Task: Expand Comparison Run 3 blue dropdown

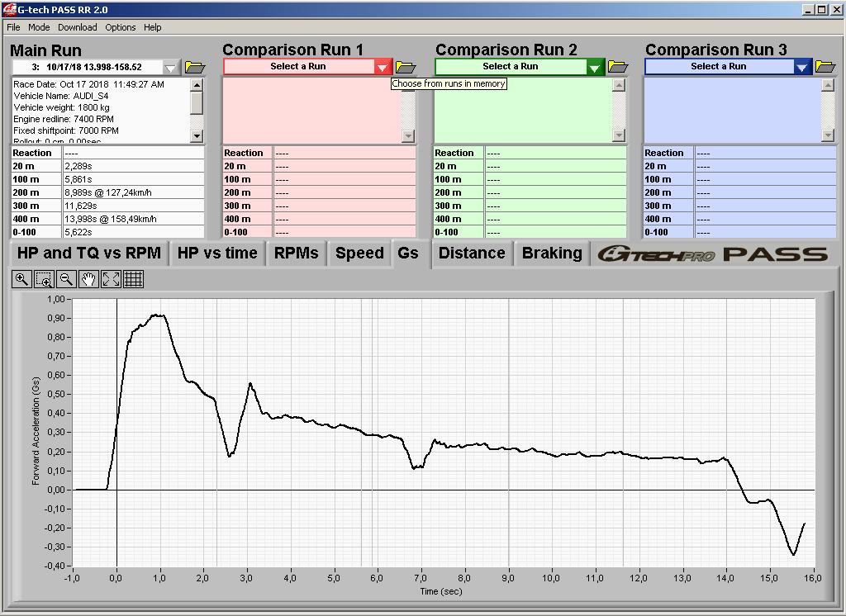Action: pyautogui.click(x=802, y=67)
